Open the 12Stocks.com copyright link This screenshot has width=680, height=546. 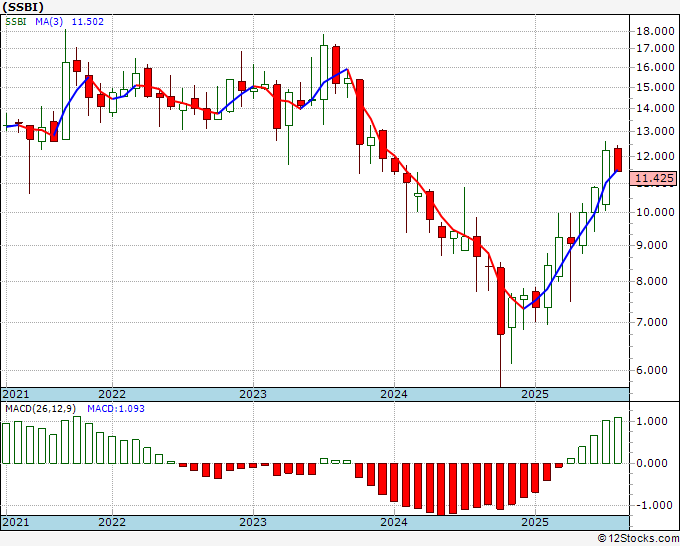pyautogui.click(x=638, y=539)
